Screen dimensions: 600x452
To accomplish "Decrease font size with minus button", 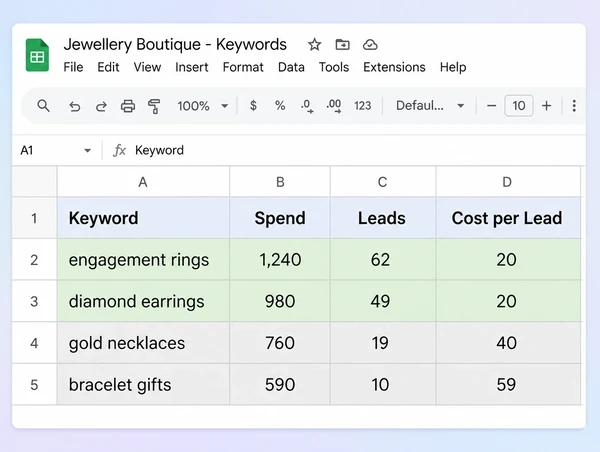I will point(491,106).
